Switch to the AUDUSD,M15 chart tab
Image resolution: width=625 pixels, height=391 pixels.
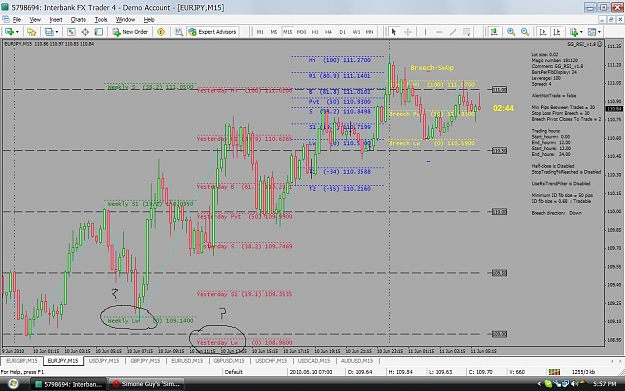[x=357, y=361]
